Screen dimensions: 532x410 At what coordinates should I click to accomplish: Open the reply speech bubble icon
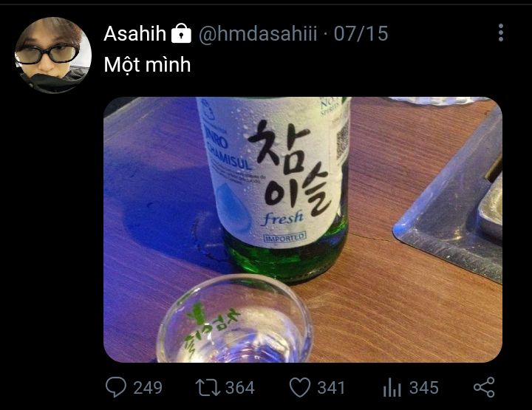point(116,387)
